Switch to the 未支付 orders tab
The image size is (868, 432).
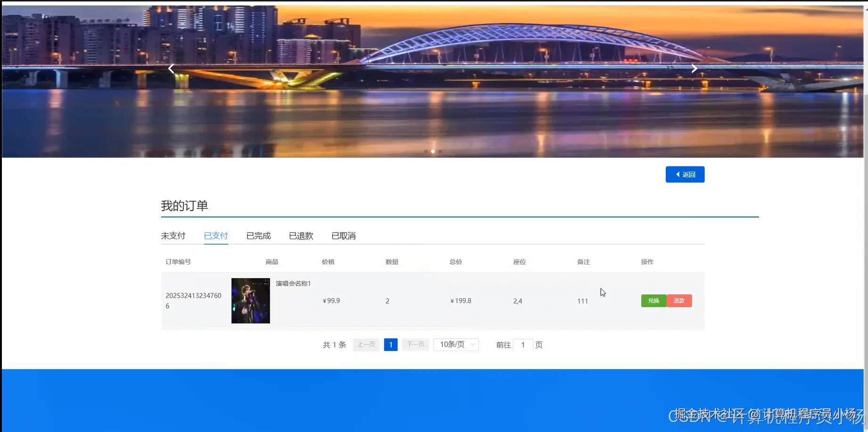173,235
